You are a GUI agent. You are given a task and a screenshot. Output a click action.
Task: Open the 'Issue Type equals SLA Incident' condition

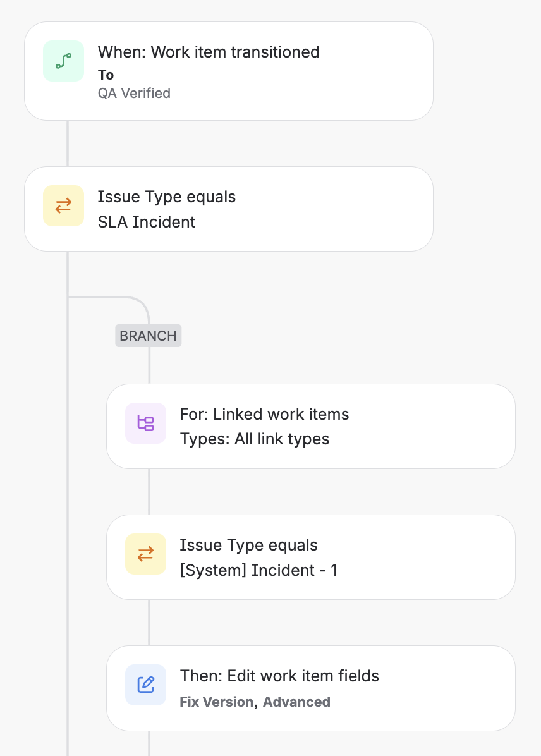point(229,209)
